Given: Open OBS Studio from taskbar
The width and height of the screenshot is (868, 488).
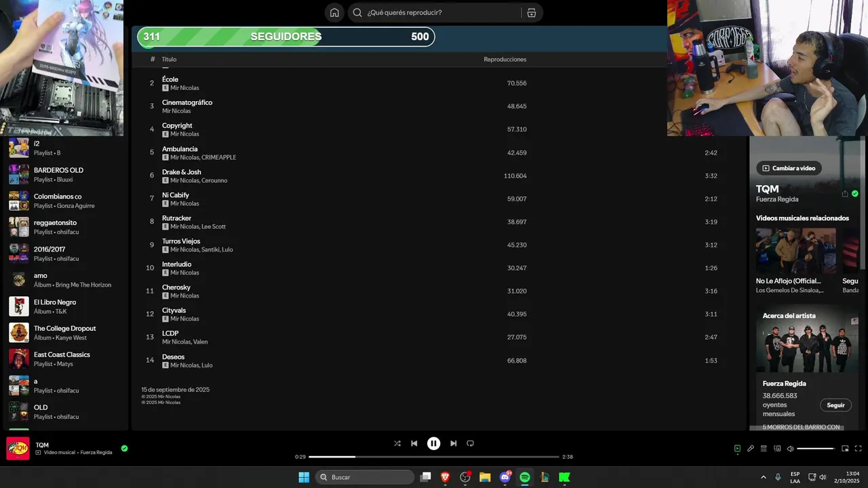Looking at the screenshot, I should (465, 477).
